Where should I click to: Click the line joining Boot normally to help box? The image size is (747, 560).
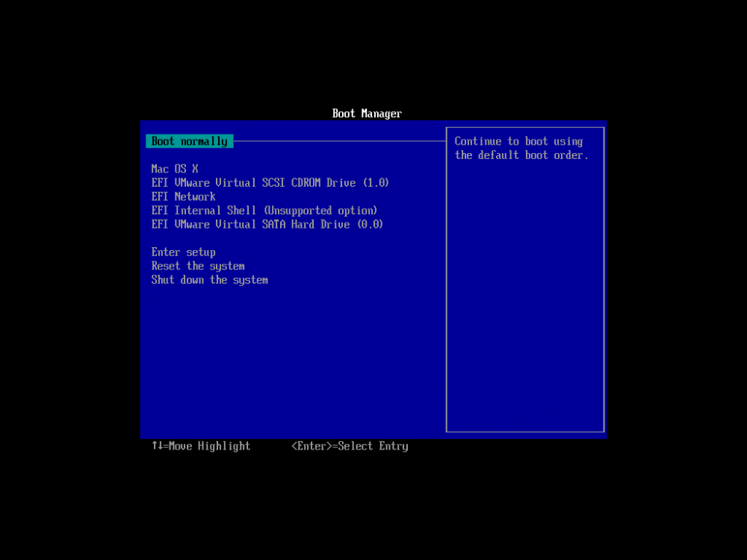coord(340,141)
